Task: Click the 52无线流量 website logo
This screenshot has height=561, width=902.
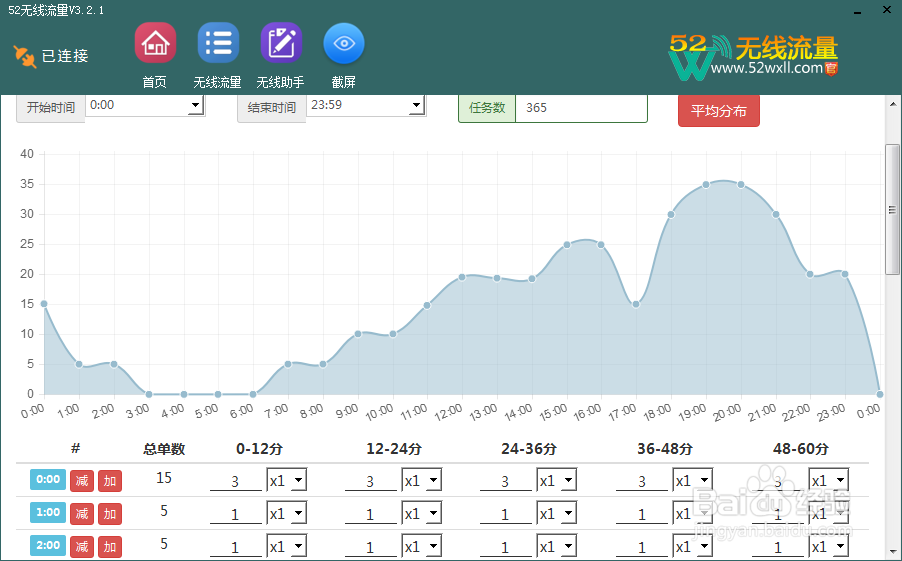Action: point(754,56)
